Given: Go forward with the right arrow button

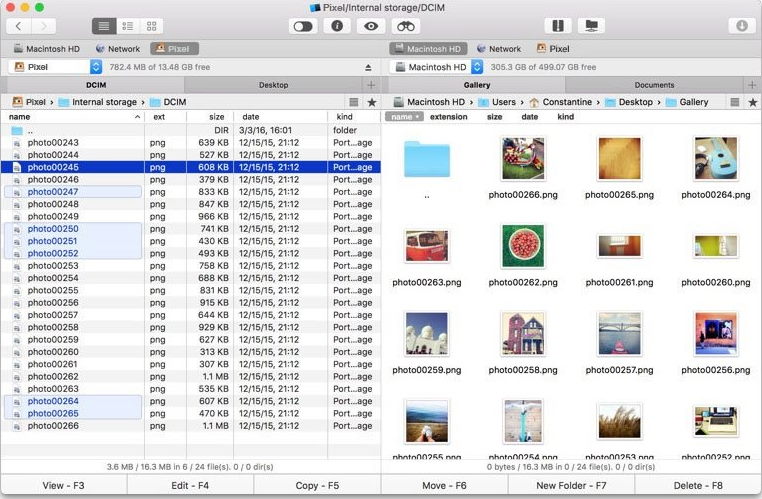Looking at the screenshot, I should click(x=44, y=26).
